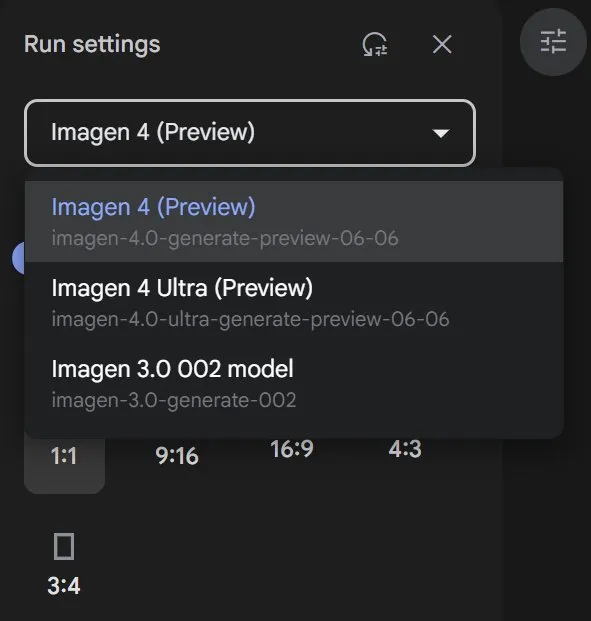
Task: Choose Imagen 4 Ultra (Preview) model
Action: coord(294,303)
